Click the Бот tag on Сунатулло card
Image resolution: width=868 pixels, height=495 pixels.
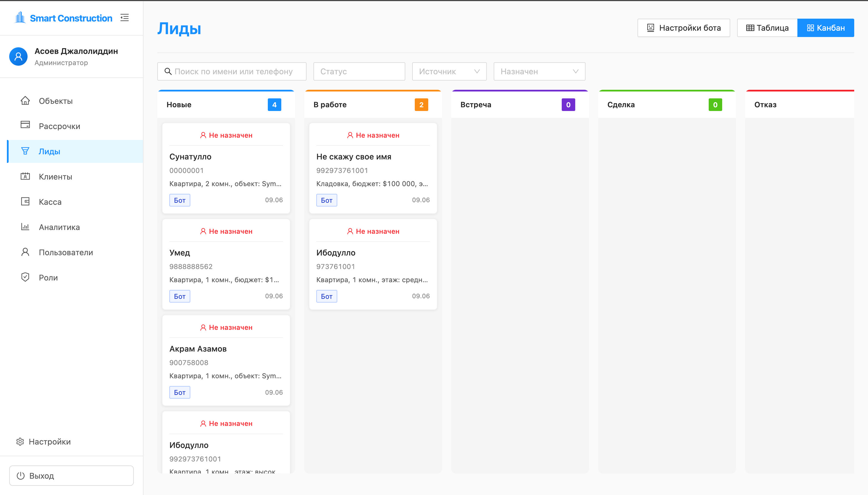(180, 200)
